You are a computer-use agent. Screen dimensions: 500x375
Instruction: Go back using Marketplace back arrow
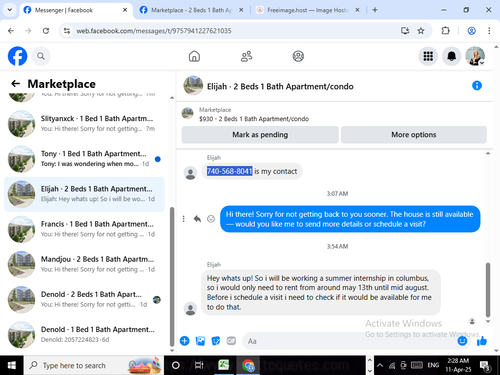[15, 83]
